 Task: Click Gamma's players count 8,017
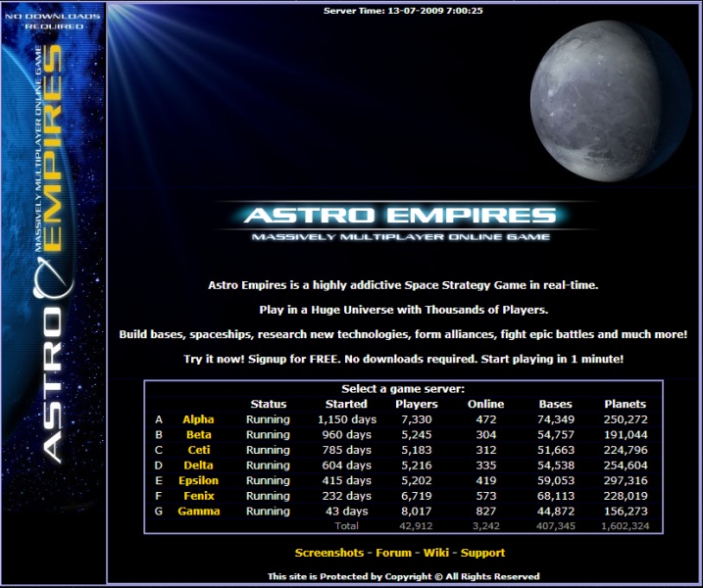pyautogui.click(x=417, y=511)
